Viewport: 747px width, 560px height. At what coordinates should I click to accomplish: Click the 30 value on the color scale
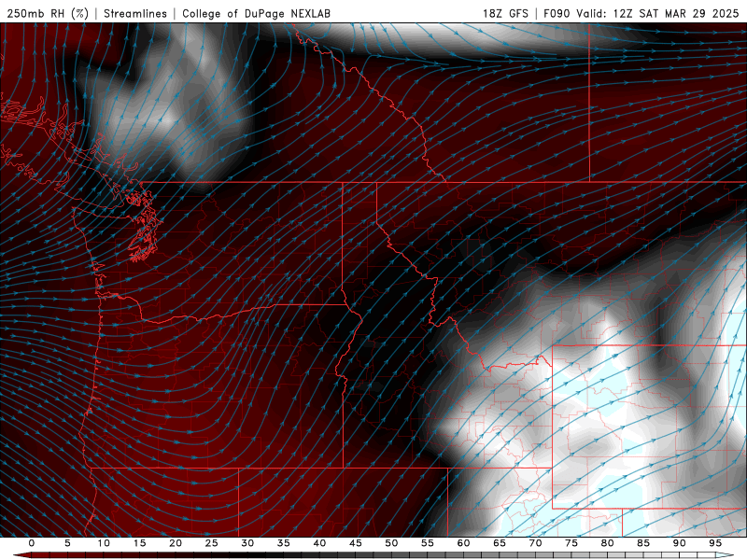(247, 543)
